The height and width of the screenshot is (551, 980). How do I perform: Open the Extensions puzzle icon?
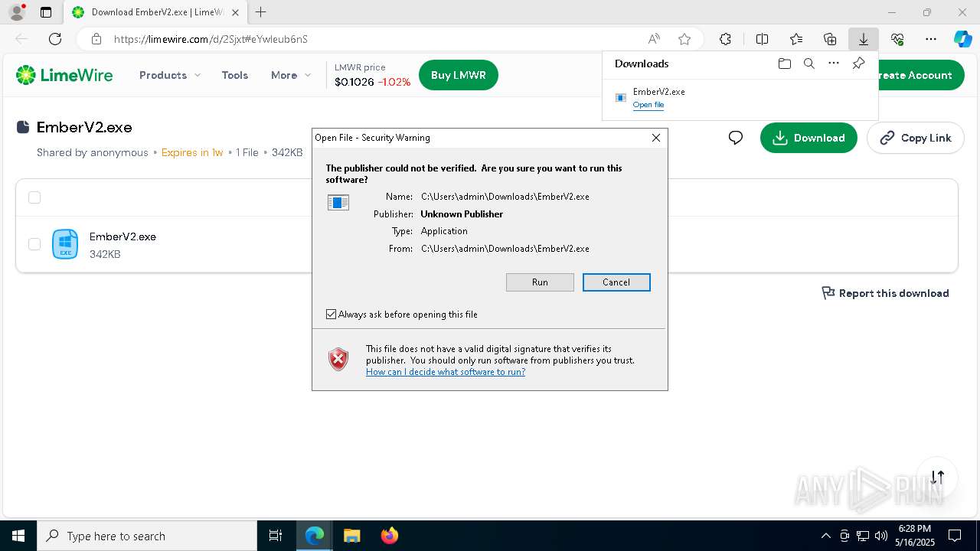pos(725,39)
